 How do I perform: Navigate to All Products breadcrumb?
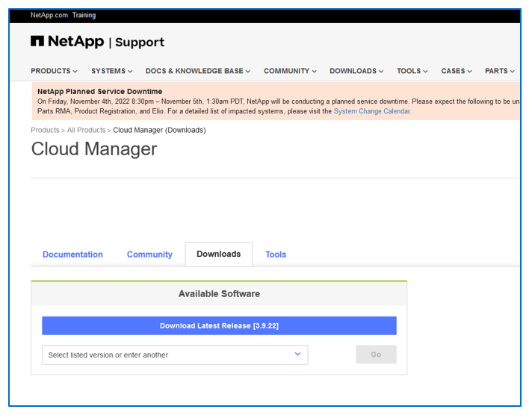[x=86, y=130]
